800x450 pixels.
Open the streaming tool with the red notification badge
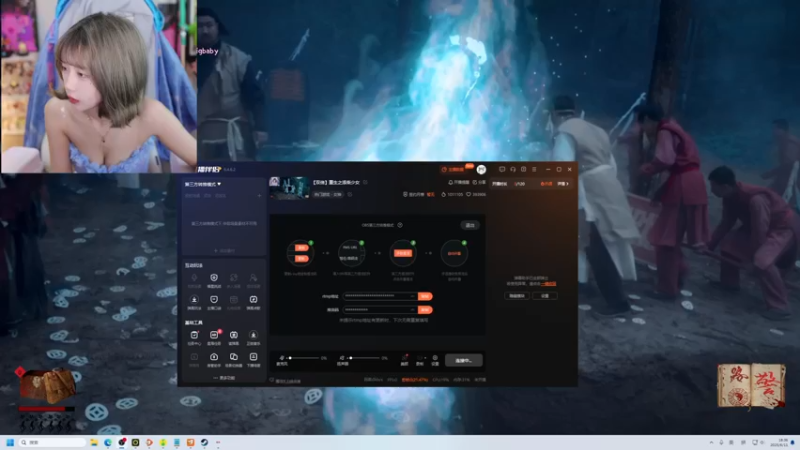point(214,337)
